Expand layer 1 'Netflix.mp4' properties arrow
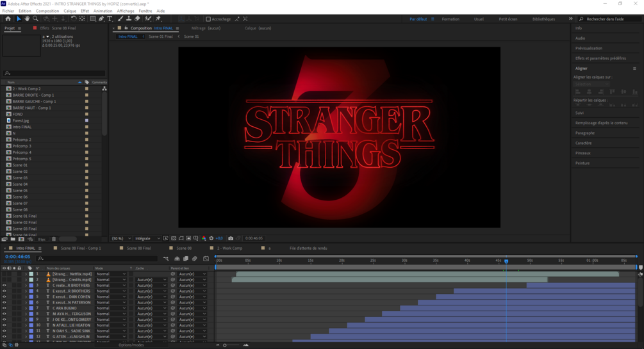644x349 pixels. 26,274
